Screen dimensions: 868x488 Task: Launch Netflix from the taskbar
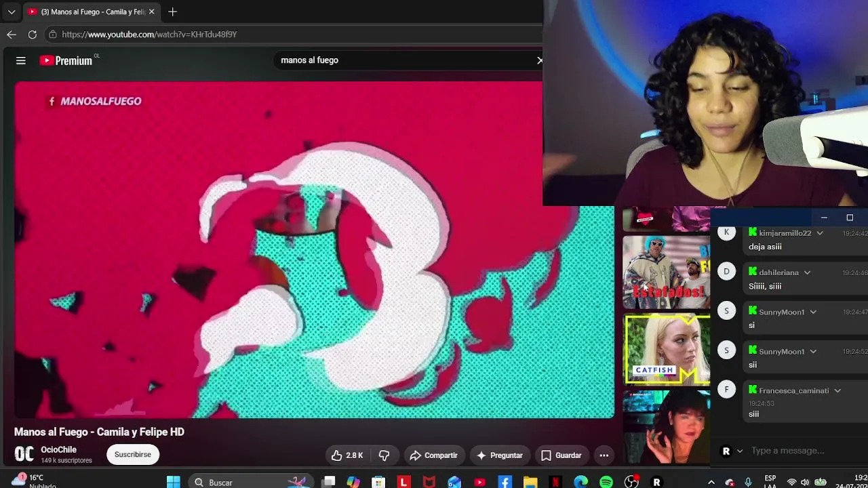(555, 482)
